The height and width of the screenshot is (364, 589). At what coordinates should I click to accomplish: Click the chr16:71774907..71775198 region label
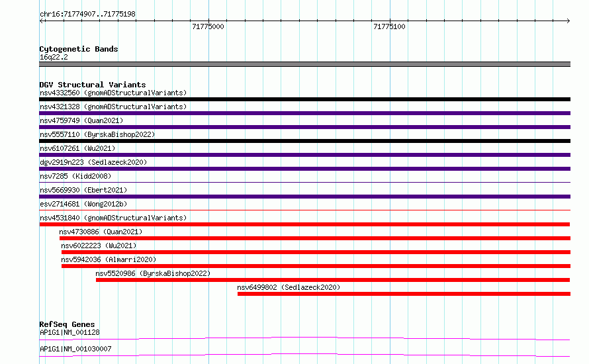[x=87, y=14]
